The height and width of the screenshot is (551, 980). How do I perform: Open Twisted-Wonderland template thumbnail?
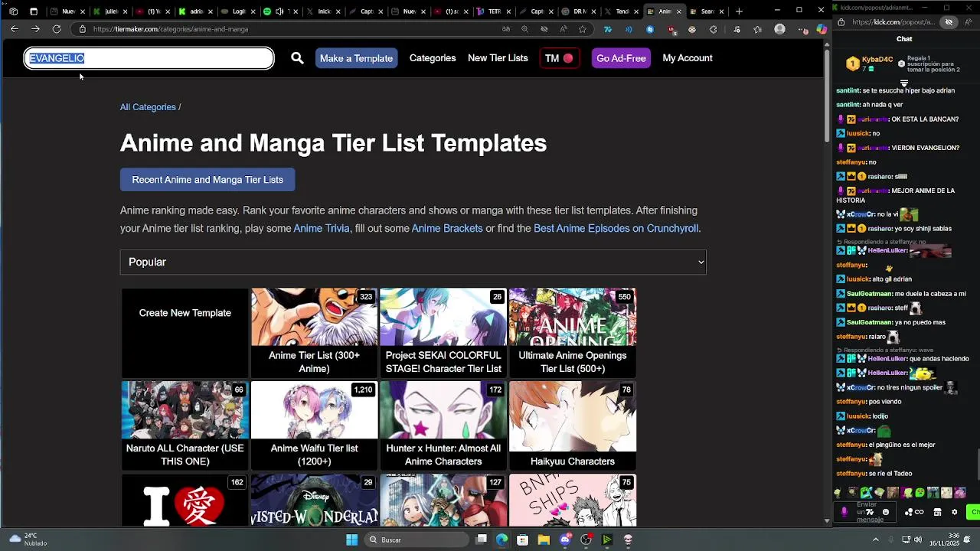[314, 500]
